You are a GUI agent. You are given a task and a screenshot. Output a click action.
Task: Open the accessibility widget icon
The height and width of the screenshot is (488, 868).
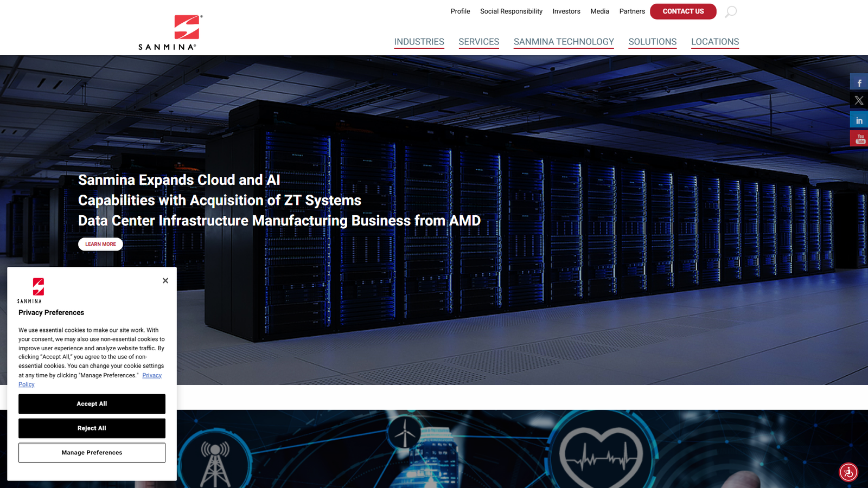(848, 472)
